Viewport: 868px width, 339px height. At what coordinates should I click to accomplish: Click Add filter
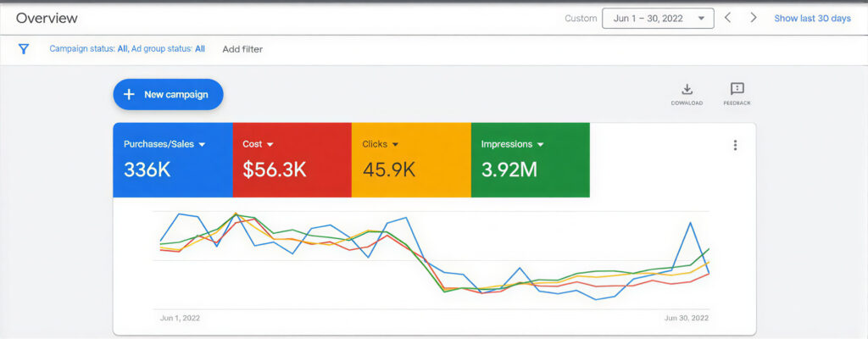(242, 49)
